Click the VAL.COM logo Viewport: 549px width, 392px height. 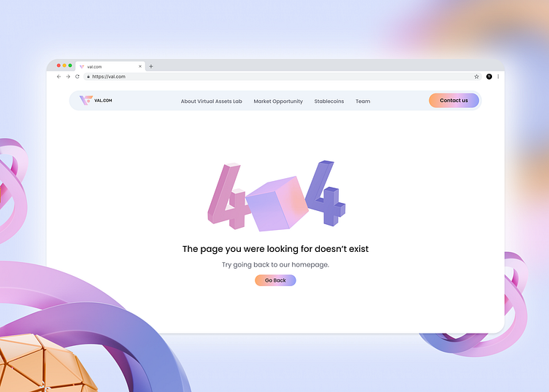pyautogui.click(x=96, y=101)
